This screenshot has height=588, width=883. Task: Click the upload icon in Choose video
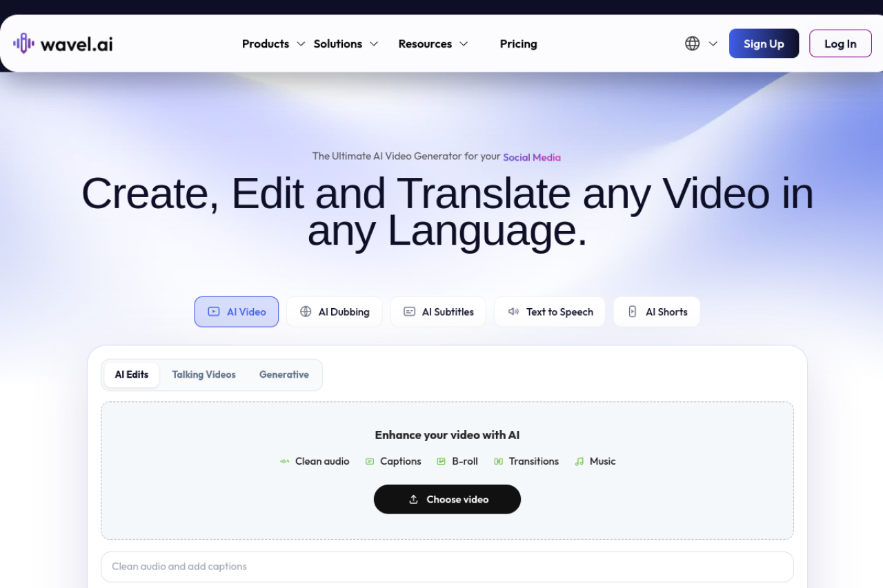(x=414, y=499)
